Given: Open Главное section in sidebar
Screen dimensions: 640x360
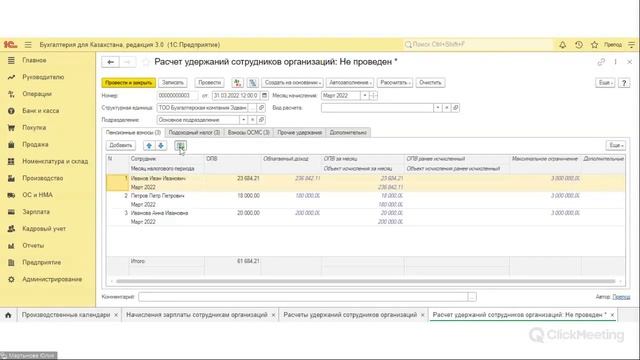Looking at the screenshot, I should tap(34, 60).
